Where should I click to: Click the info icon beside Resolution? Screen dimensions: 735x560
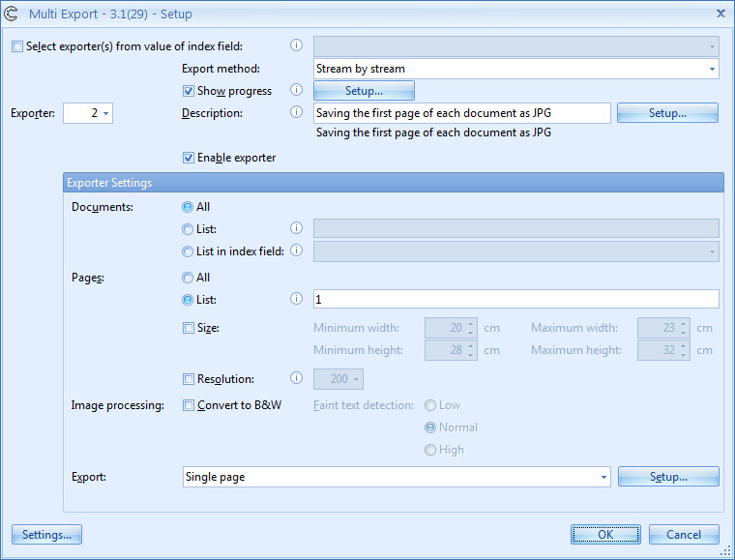pyautogui.click(x=297, y=379)
